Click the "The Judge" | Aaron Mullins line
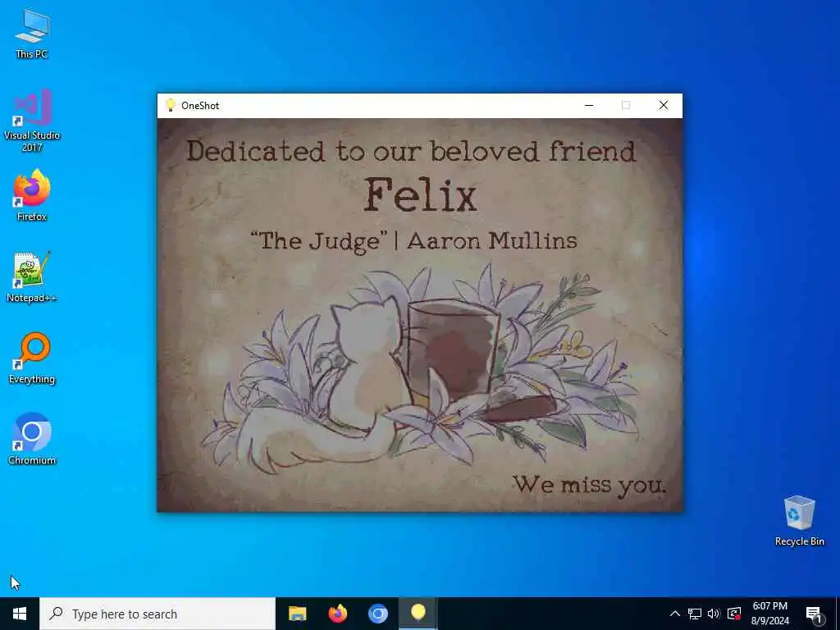This screenshot has width=840, height=630. point(413,241)
